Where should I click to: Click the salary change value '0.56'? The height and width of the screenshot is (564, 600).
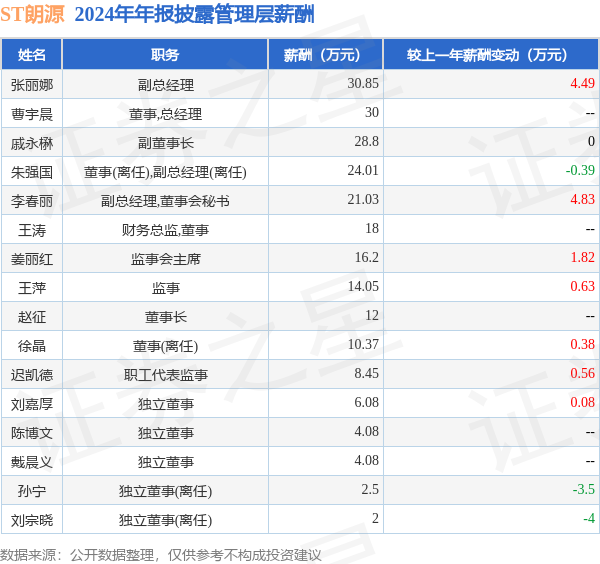click(x=582, y=373)
